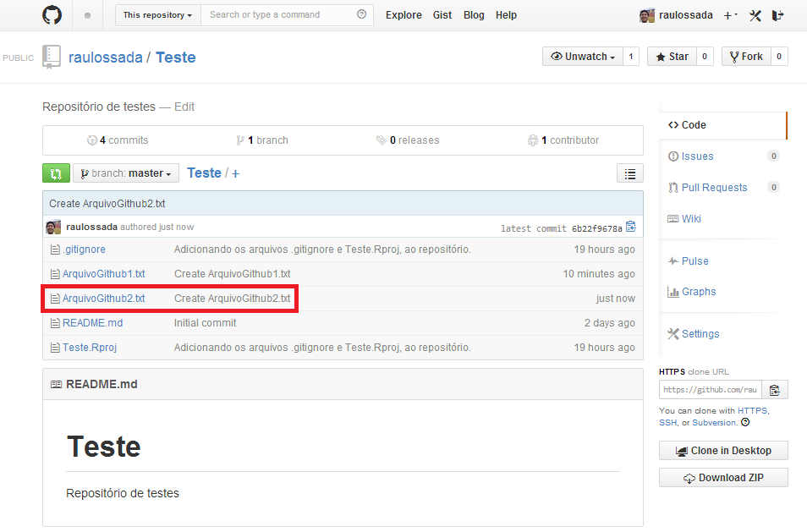Open Issues in sidebar

click(697, 156)
